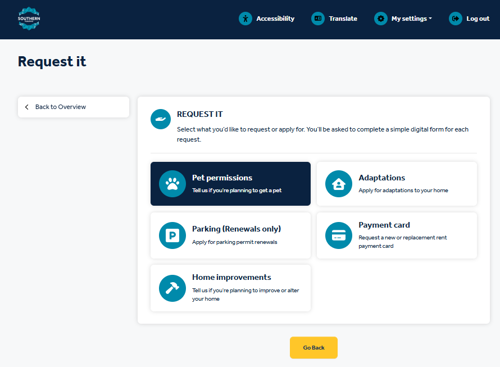The width and height of the screenshot is (500, 367).
Task: Click 'Apply for adaptations to your home' text
Action: coord(403,190)
